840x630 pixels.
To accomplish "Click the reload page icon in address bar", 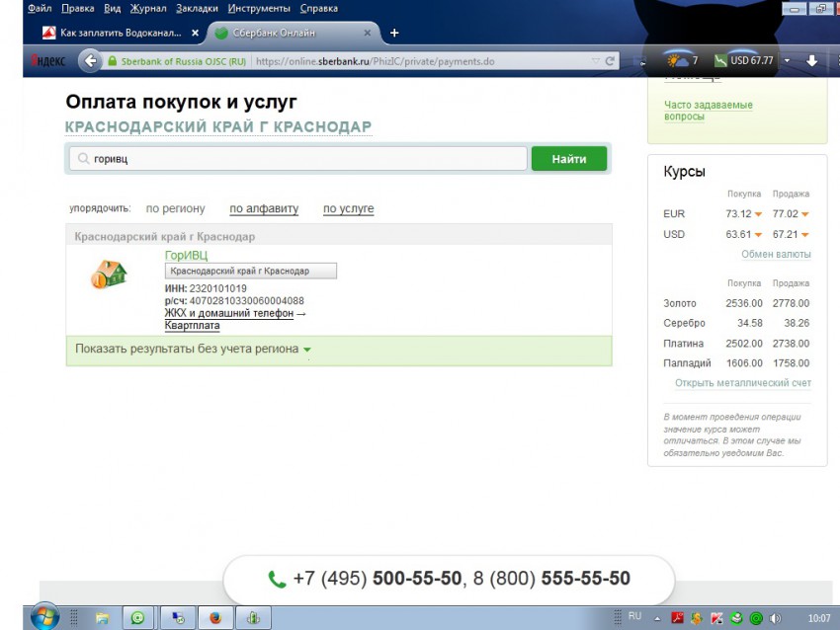I will 611,61.
